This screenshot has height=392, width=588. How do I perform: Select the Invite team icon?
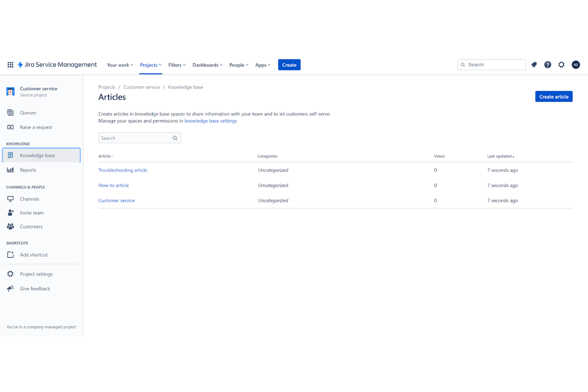[x=10, y=212]
